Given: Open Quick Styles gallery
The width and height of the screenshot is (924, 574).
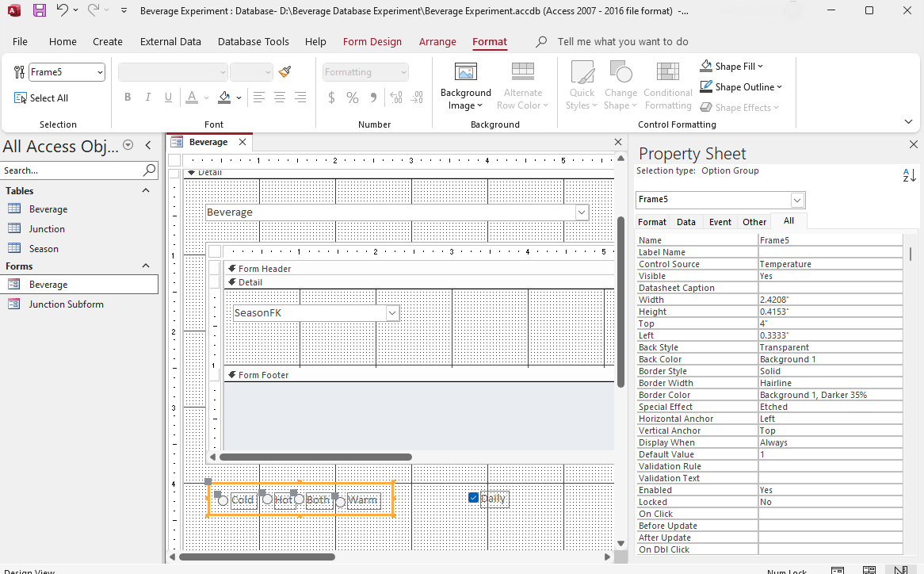Looking at the screenshot, I should pos(582,86).
